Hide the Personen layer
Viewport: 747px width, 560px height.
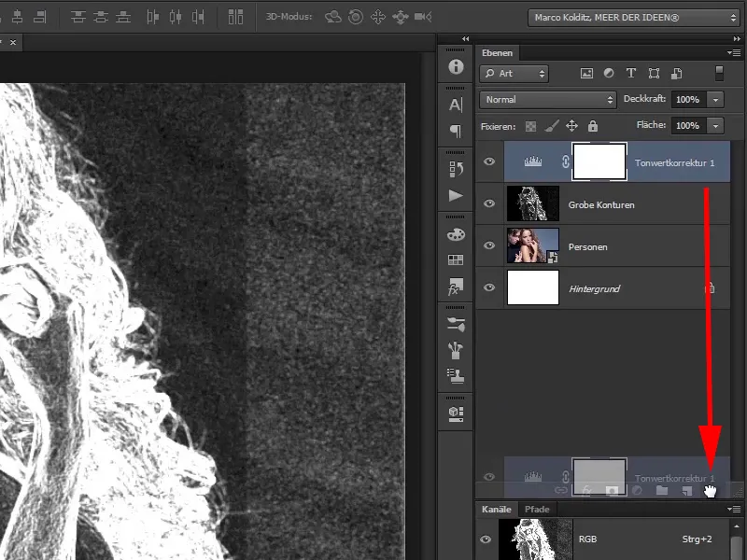coord(489,245)
